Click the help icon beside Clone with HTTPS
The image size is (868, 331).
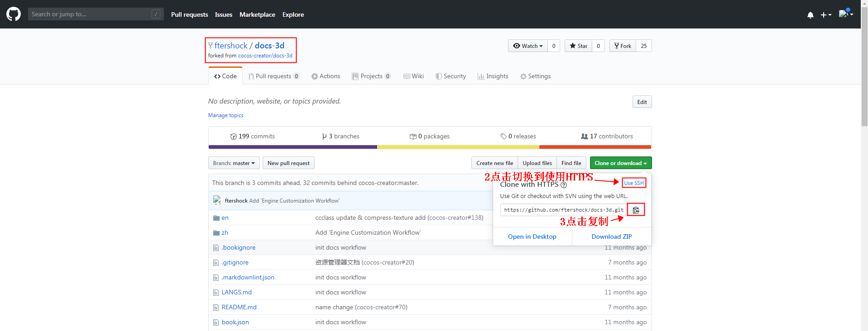pyautogui.click(x=564, y=185)
